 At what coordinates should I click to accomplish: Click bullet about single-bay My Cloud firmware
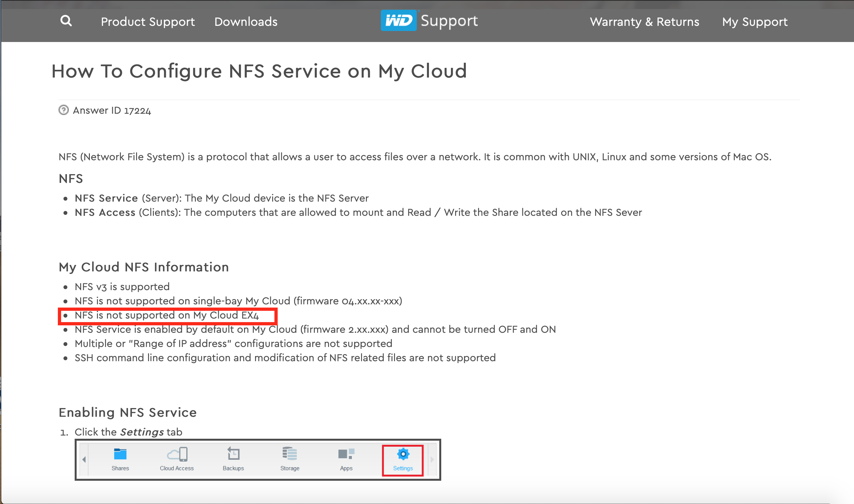(239, 301)
